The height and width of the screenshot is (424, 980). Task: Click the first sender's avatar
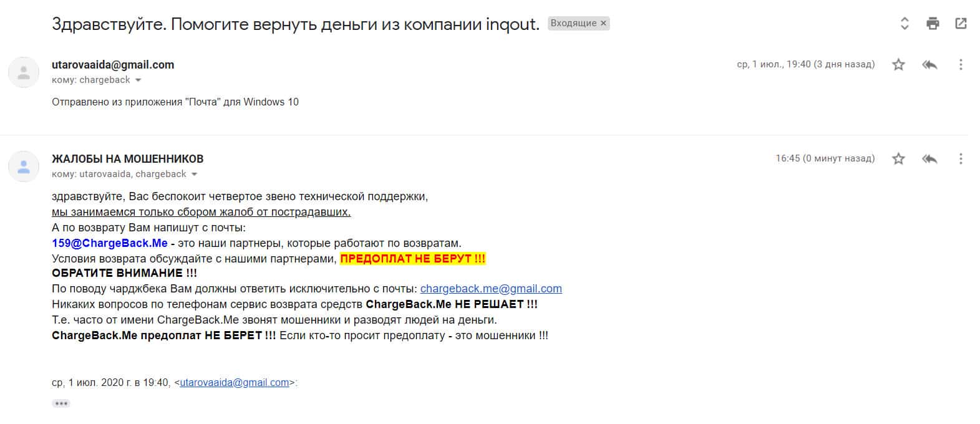(x=24, y=72)
